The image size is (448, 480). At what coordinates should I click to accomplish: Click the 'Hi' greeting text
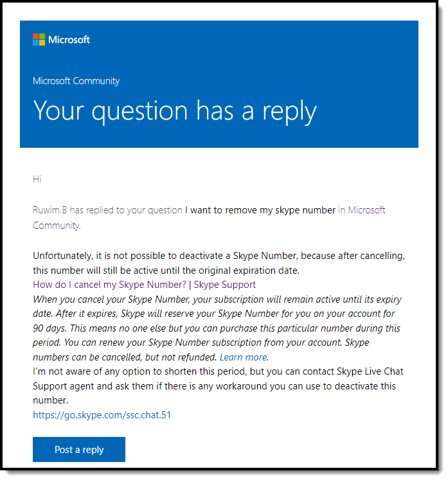(x=37, y=179)
